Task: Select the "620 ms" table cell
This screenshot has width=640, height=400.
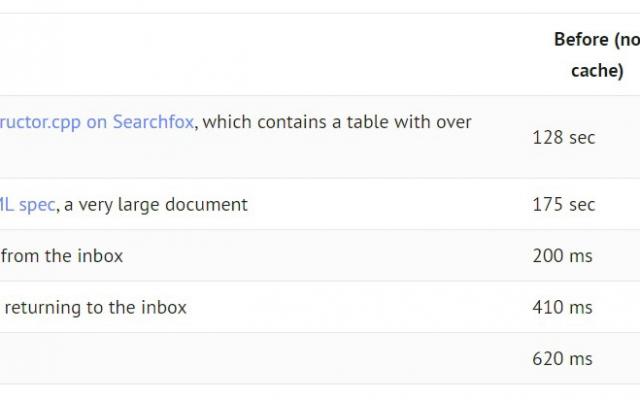Action: (562, 359)
